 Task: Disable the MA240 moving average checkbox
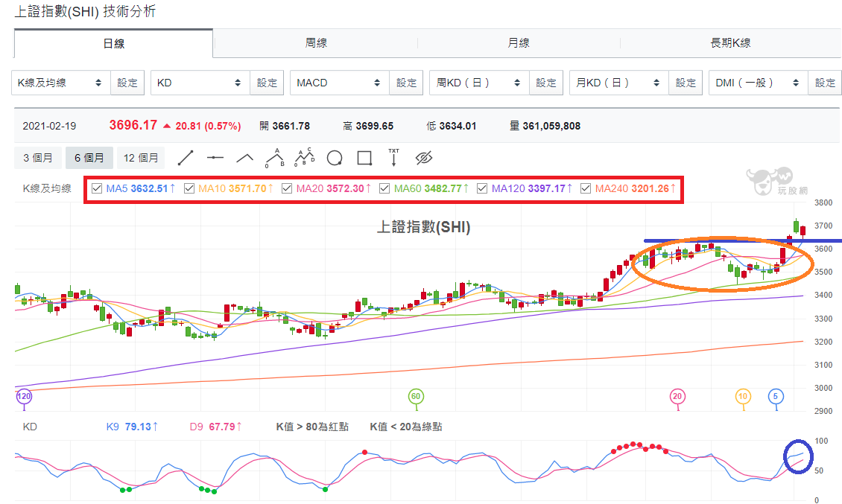pos(586,188)
